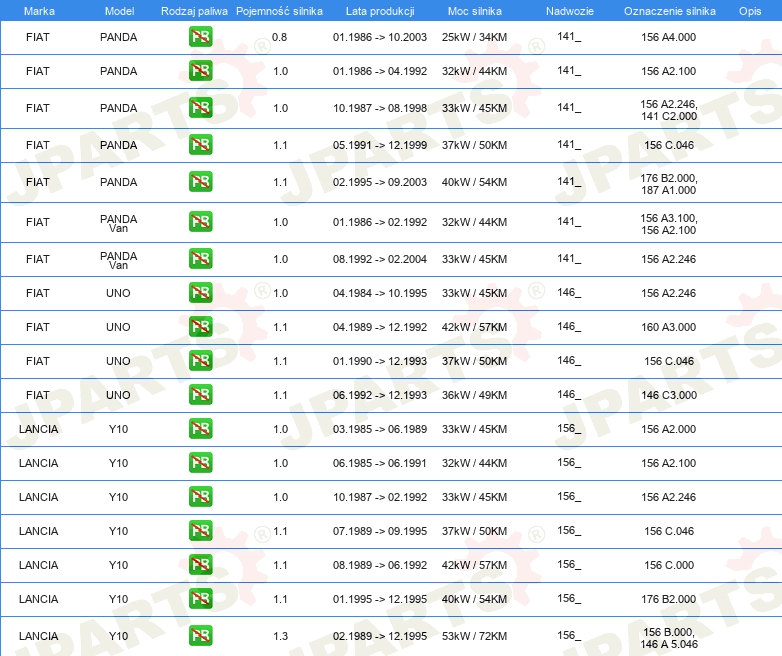Viewport: 782px width, 656px height.
Task: Select engine code 156 A2.000
Action: pyautogui.click(x=668, y=429)
